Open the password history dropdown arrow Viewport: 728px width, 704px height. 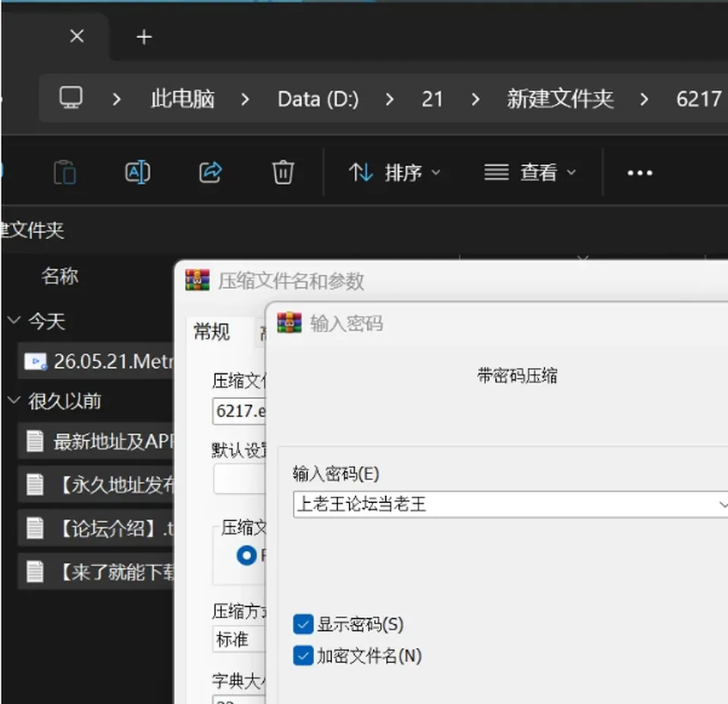click(x=723, y=504)
